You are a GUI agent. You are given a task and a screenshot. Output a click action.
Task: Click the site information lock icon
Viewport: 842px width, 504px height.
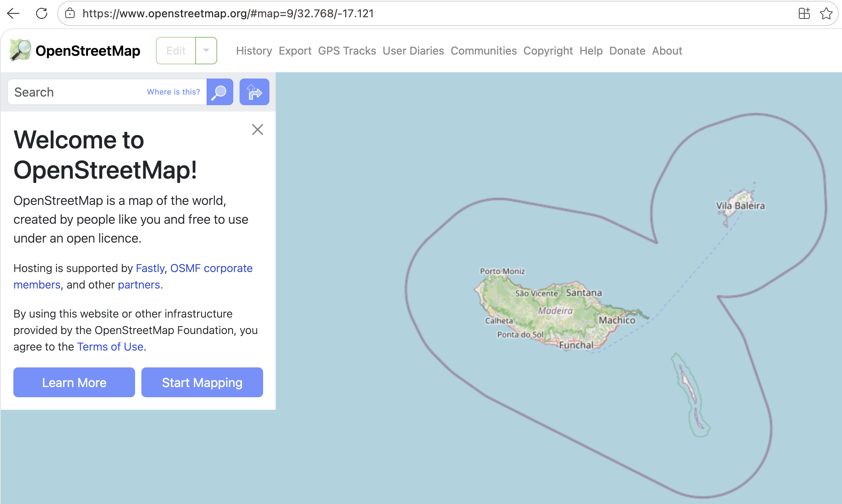pos(70,13)
